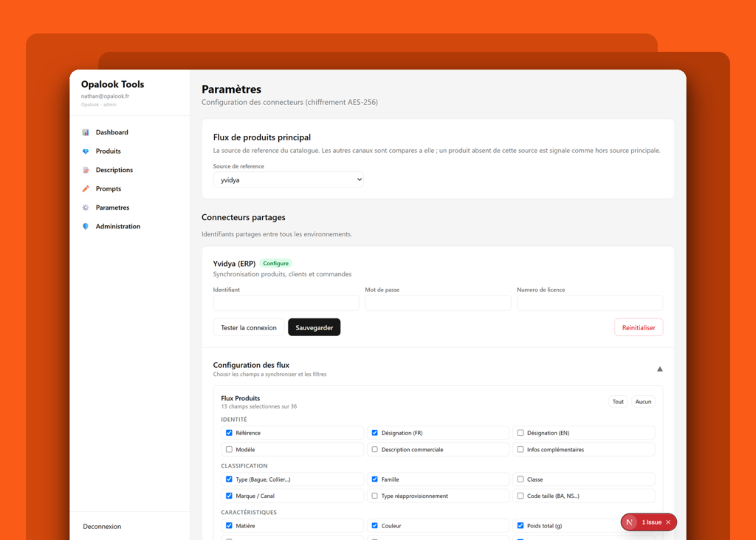
Task: Click nathan@opalook.fr email text
Action: coord(105,96)
